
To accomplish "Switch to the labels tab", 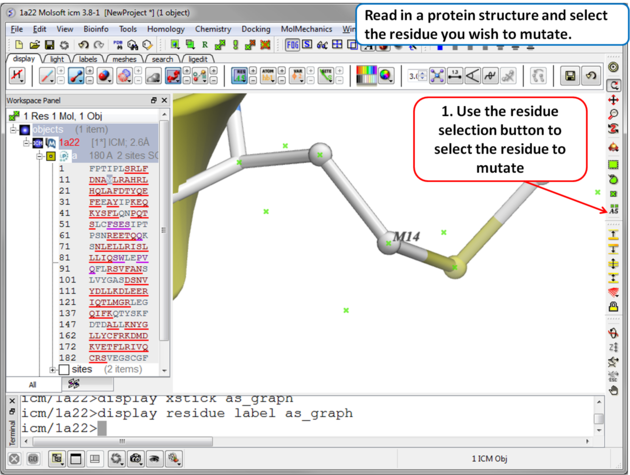I will [88, 59].
